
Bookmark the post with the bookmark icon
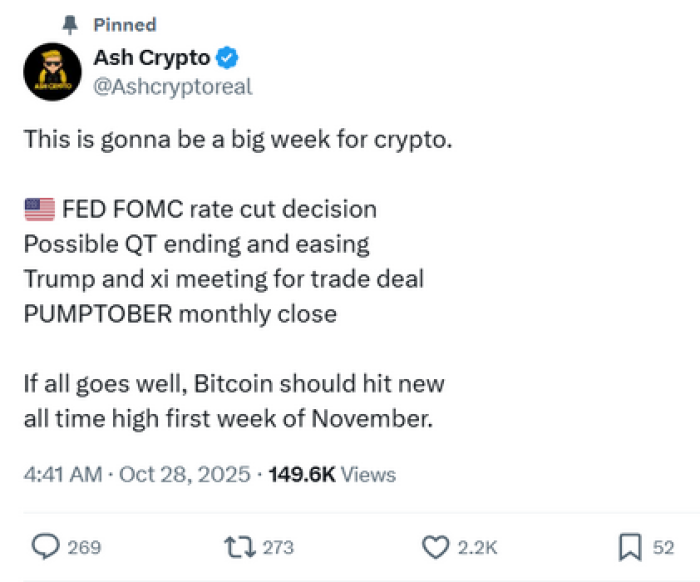point(630,546)
